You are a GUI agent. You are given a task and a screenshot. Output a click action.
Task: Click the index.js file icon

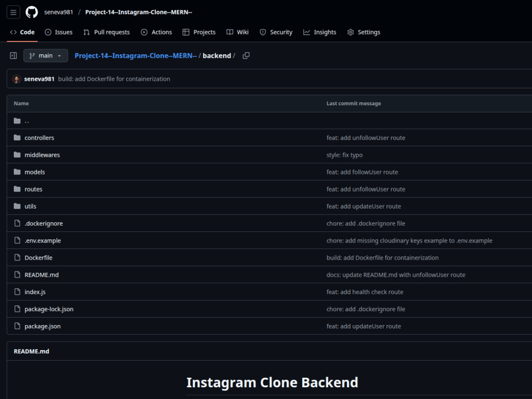coord(18,292)
